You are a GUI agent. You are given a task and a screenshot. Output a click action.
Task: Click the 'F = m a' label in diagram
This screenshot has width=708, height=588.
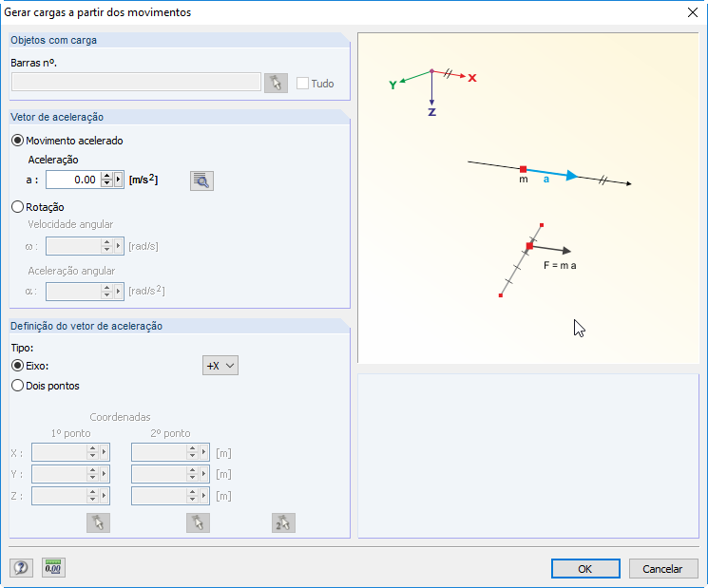(560, 265)
